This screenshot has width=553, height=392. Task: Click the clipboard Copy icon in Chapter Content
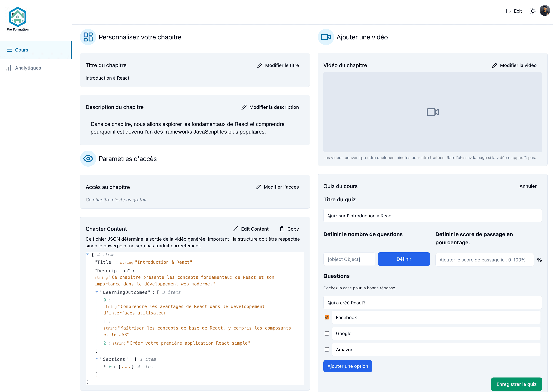tap(282, 229)
